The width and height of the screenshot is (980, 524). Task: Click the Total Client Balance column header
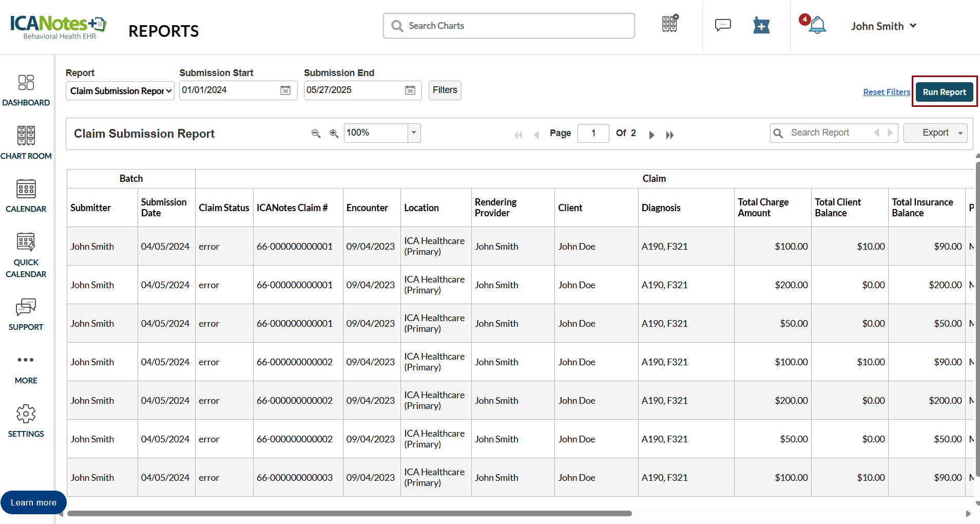[850, 208]
